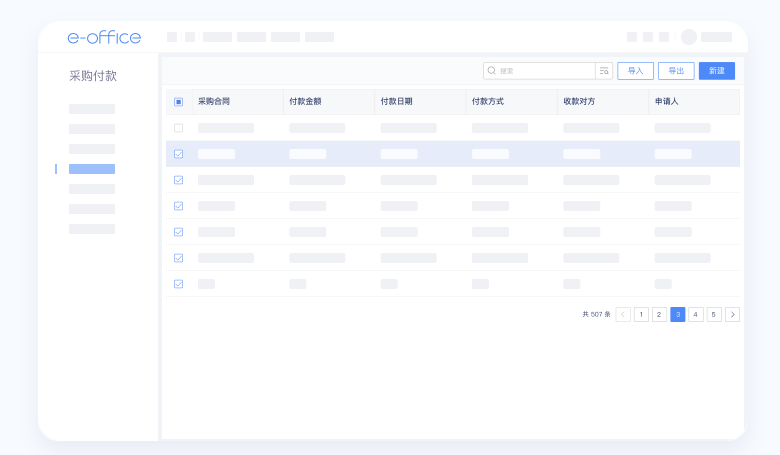The width and height of the screenshot is (780, 455).
Task: Toggle the select-all checkbox in table header
Action: tap(179, 102)
